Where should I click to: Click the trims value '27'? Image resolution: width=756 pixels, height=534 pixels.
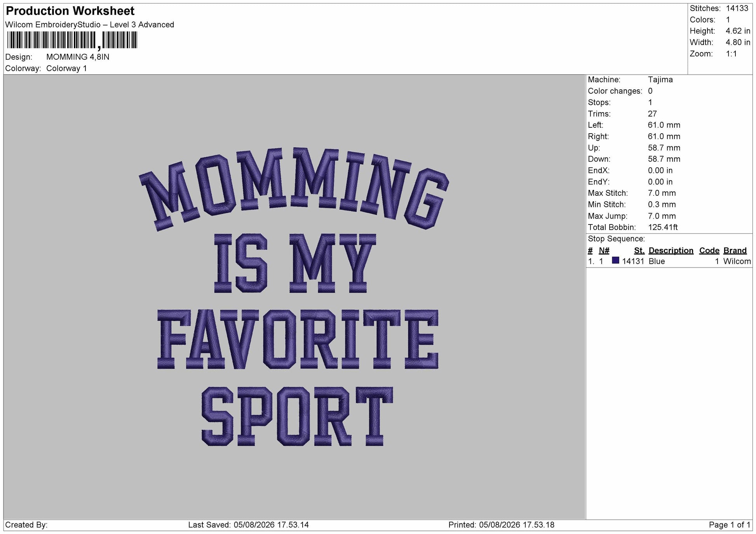coord(652,114)
